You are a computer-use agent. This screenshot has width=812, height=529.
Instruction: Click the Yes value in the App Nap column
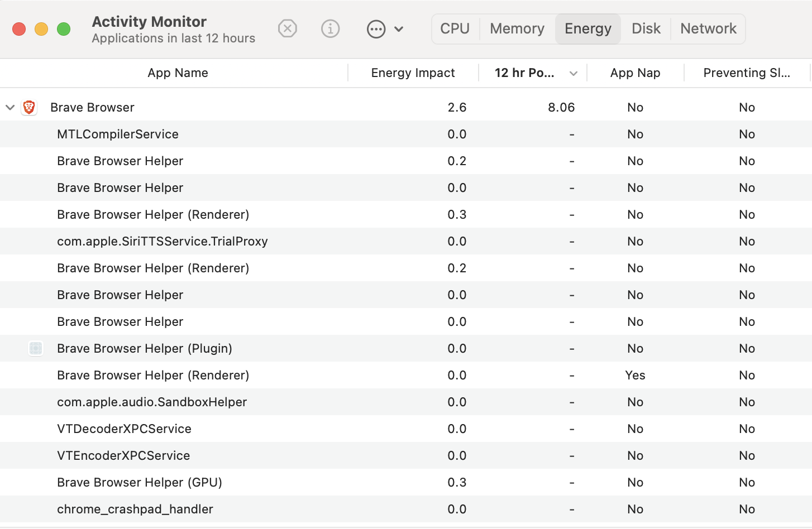(636, 375)
